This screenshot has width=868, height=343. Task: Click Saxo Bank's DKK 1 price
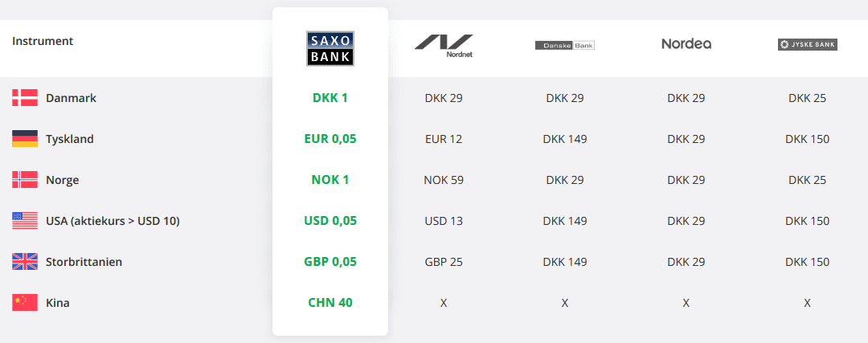click(x=330, y=98)
